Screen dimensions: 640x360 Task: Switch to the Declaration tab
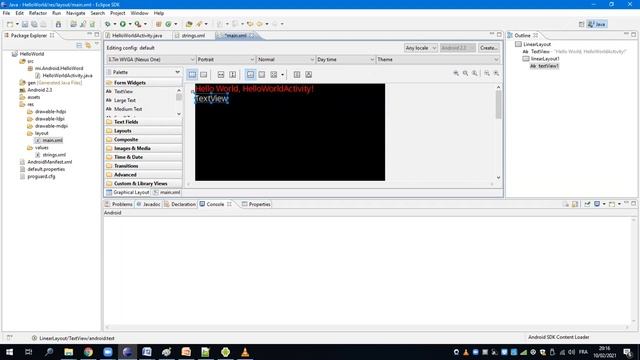180,204
